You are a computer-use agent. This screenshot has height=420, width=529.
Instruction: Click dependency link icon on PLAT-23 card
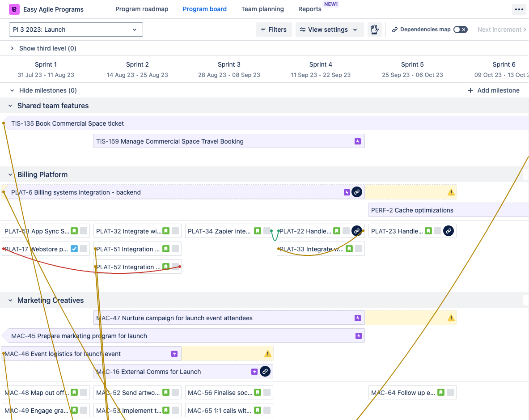(x=449, y=231)
